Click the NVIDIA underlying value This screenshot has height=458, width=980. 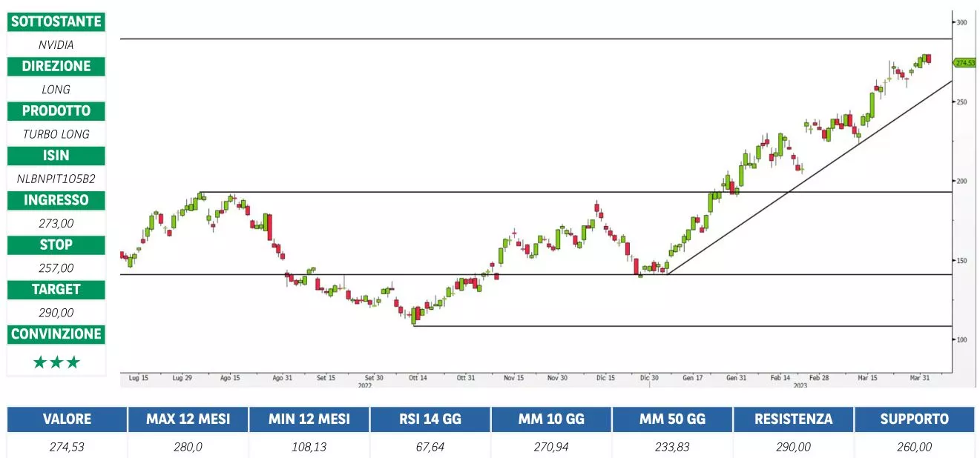56,44
